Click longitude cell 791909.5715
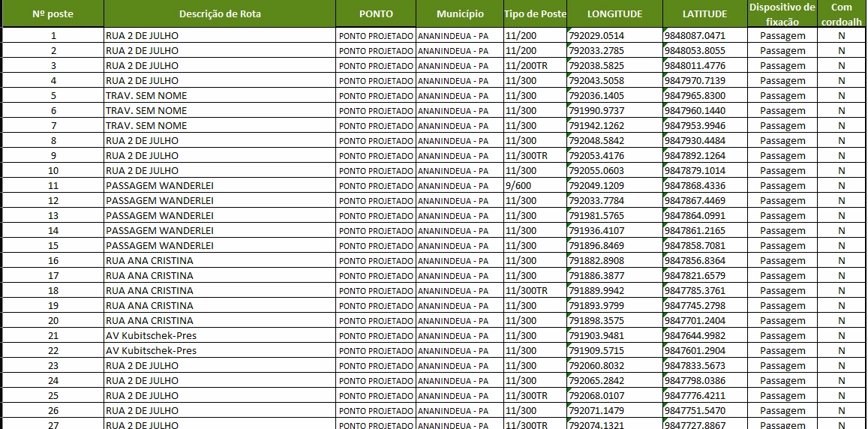This screenshot has width=868, height=429. (x=615, y=350)
